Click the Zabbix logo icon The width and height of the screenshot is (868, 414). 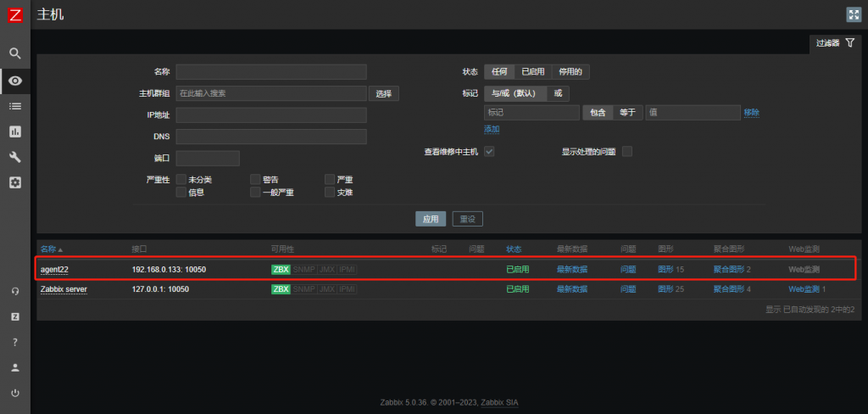pos(15,15)
